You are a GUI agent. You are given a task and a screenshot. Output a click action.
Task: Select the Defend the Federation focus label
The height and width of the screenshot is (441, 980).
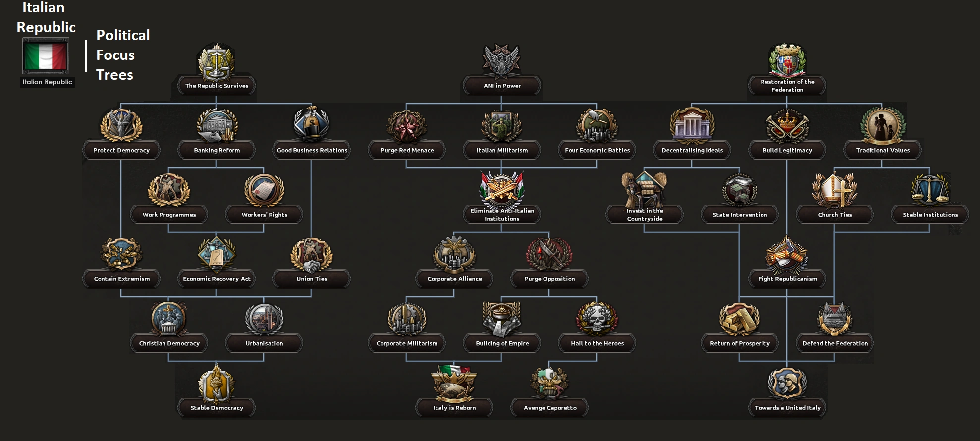(x=835, y=343)
